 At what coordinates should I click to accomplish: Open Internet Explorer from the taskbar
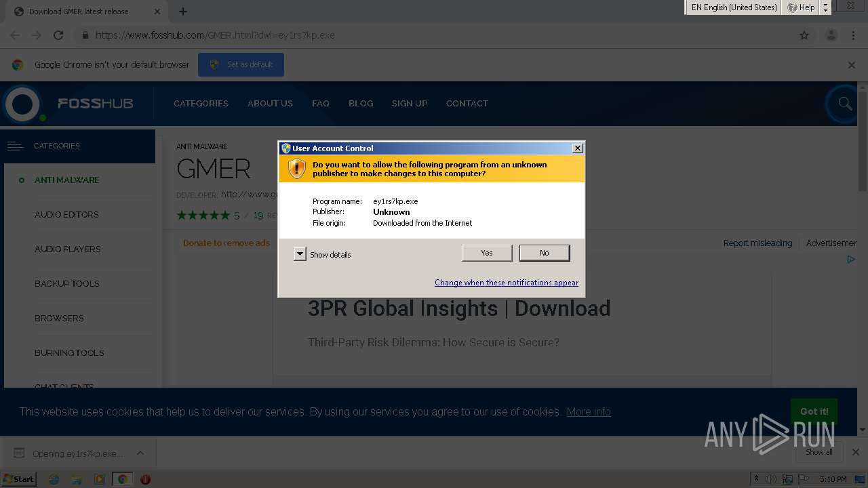tap(54, 479)
